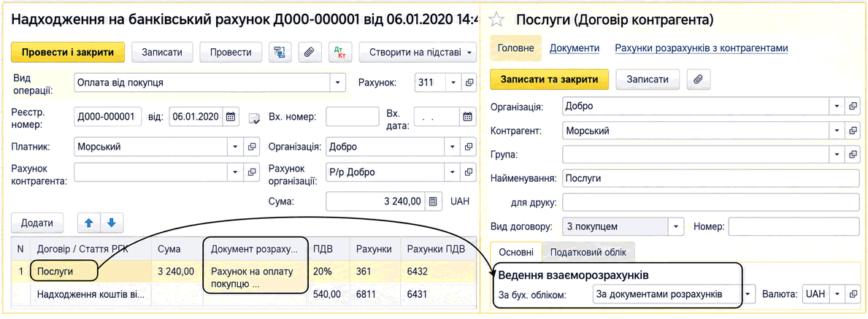Add contract Послуги to favorites star
Image resolution: width=868 pixels, height=319 pixels.
point(497,20)
